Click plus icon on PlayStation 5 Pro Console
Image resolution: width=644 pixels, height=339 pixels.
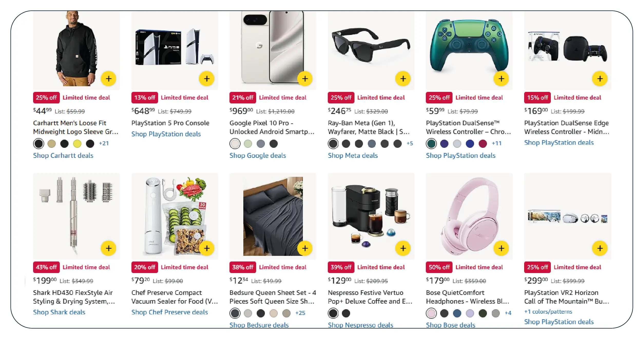(x=207, y=79)
